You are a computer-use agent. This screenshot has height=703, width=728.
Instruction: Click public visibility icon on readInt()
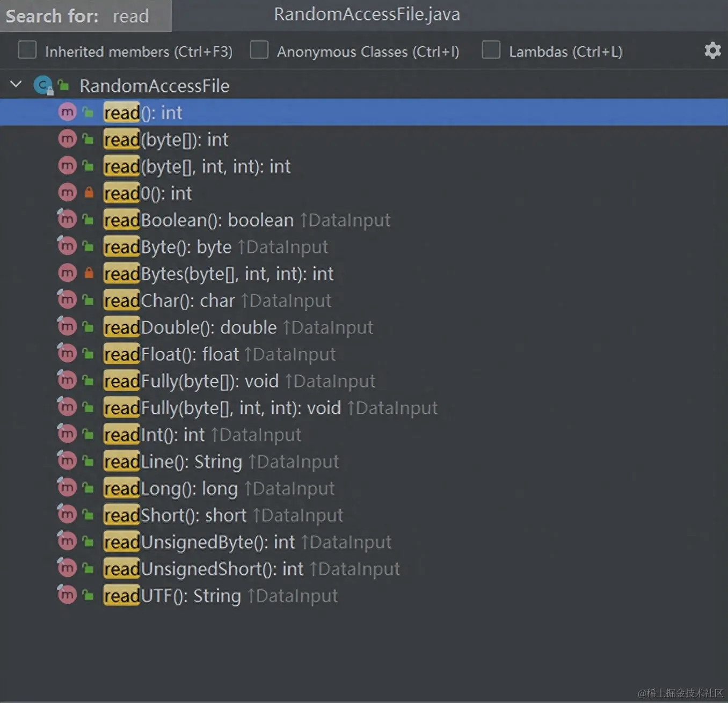point(88,434)
